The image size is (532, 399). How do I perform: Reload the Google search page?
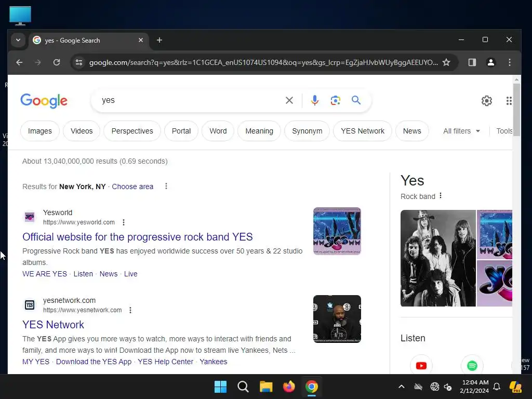(x=57, y=62)
